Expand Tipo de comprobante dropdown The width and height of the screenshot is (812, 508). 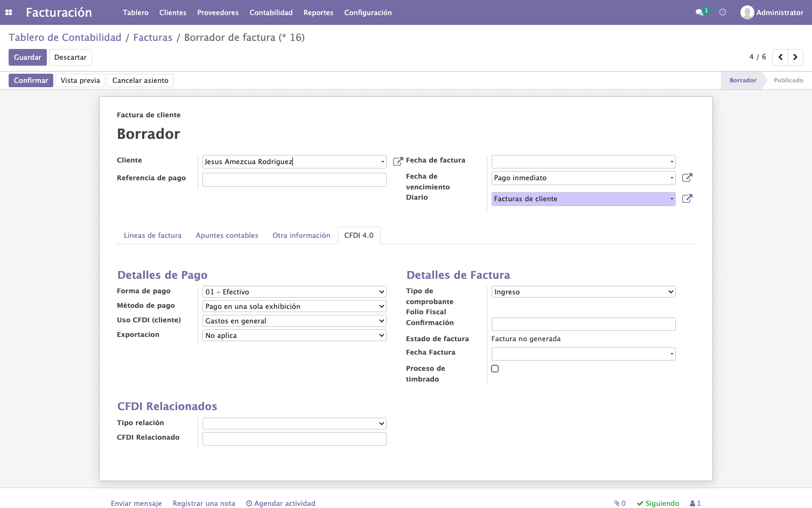coord(584,292)
